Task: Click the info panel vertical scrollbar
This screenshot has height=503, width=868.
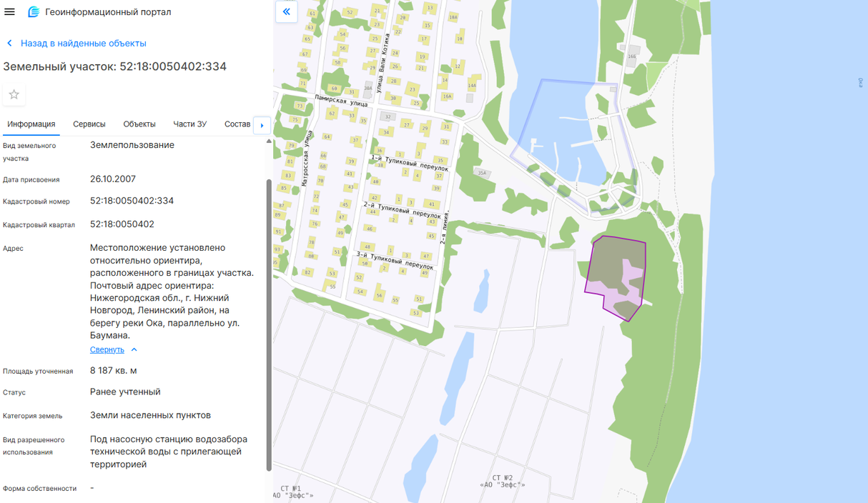Action: pyautogui.click(x=269, y=325)
